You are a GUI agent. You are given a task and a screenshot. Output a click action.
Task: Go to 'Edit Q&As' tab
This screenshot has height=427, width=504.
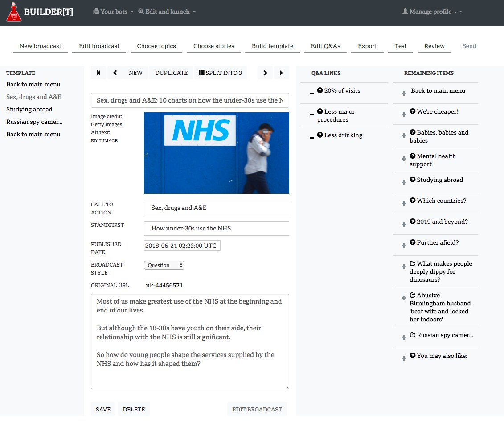[325, 46]
